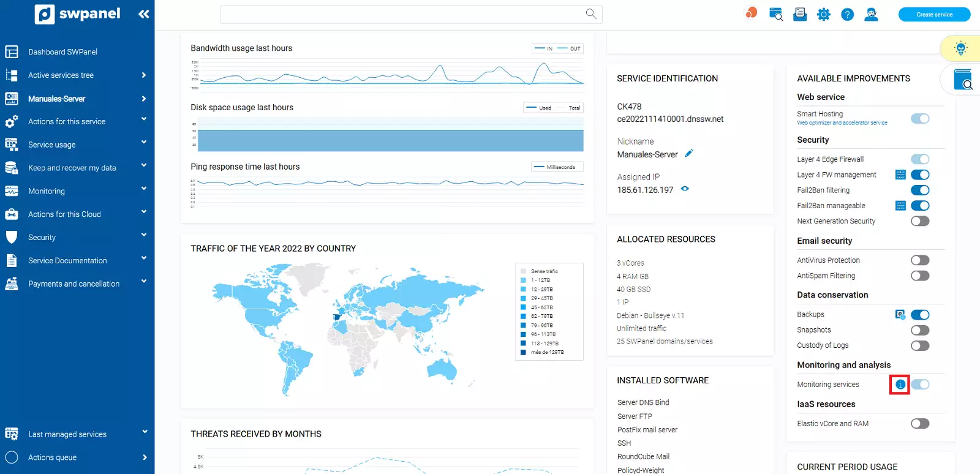This screenshot has width=980, height=474.
Task: Click the Create service button
Action: (934, 15)
